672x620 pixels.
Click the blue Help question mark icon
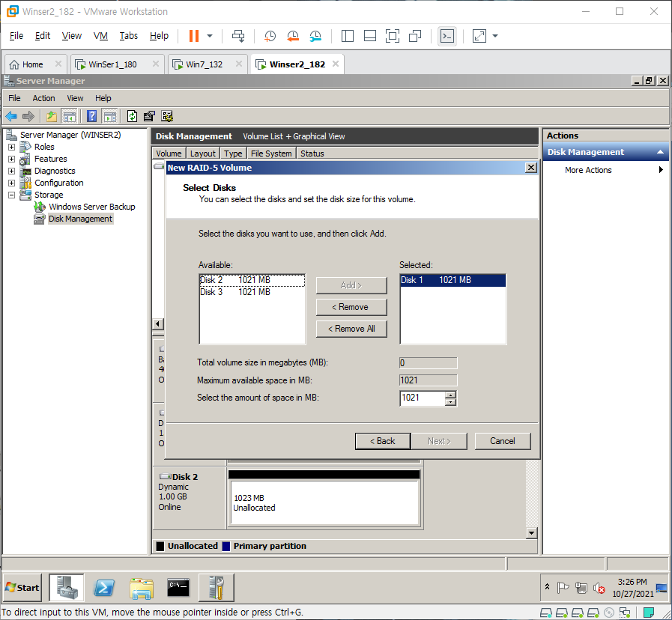[91, 116]
